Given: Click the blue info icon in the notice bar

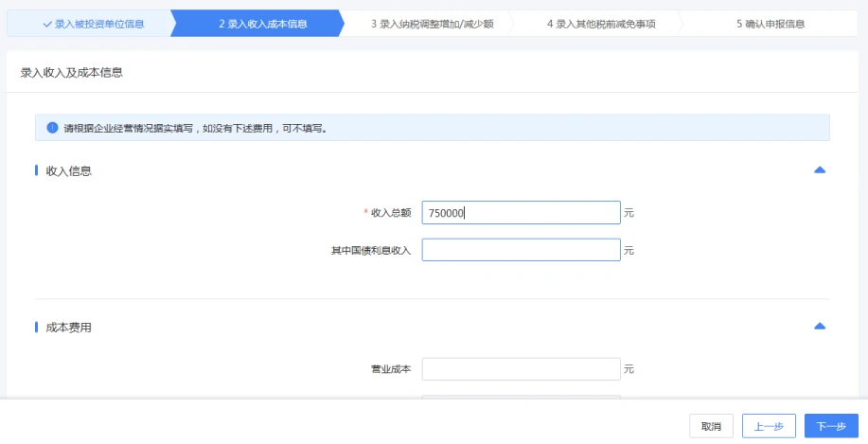Looking at the screenshot, I should pos(52,128).
